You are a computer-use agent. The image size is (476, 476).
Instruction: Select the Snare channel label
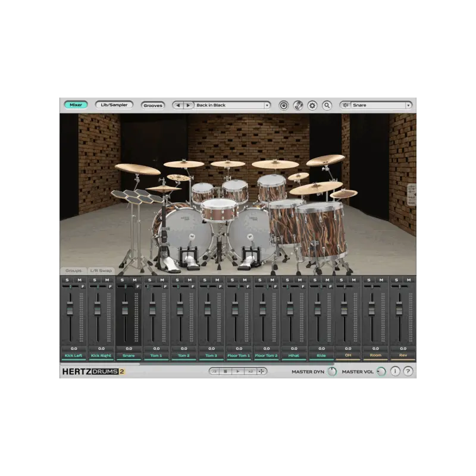click(129, 355)
